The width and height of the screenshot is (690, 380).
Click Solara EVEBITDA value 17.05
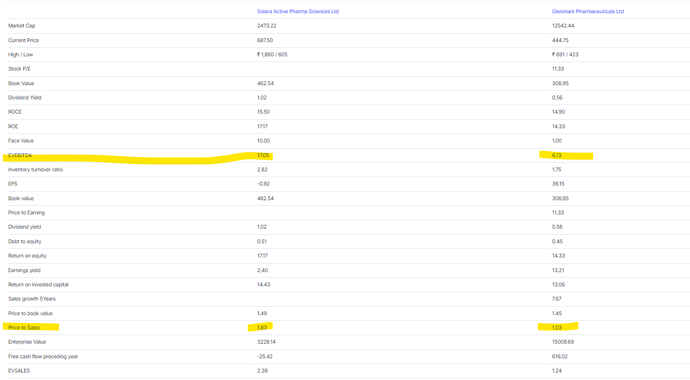coord(263,156)
